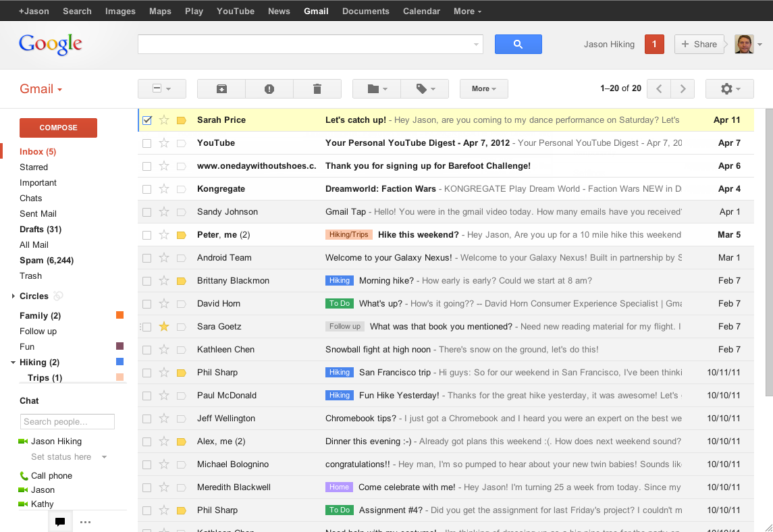Open the +Jason top bar item
Viewport: 773px width, 532px height.
[x=34, y=11]
